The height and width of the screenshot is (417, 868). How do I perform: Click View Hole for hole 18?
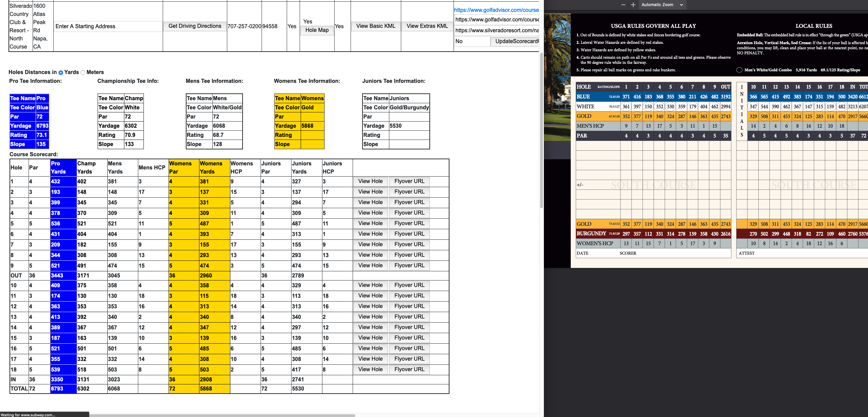pyautogui.click(x=370, y=369)
